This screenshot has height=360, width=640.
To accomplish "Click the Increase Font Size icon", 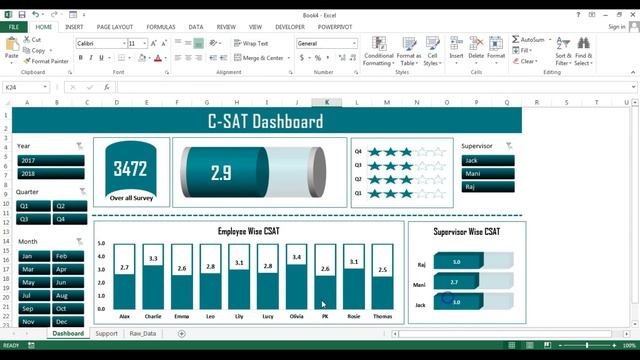I will click(154, 43).
